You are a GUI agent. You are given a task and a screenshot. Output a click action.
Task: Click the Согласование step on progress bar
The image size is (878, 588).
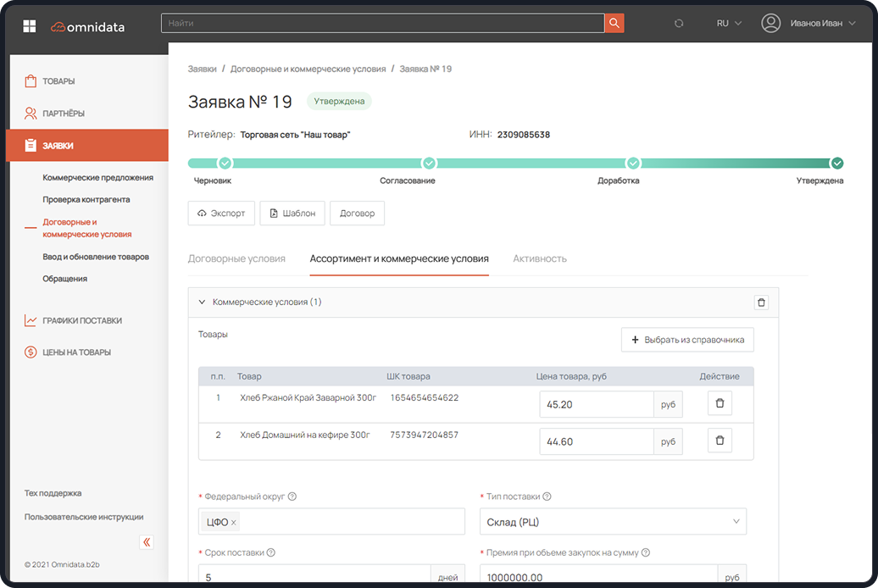429,164
